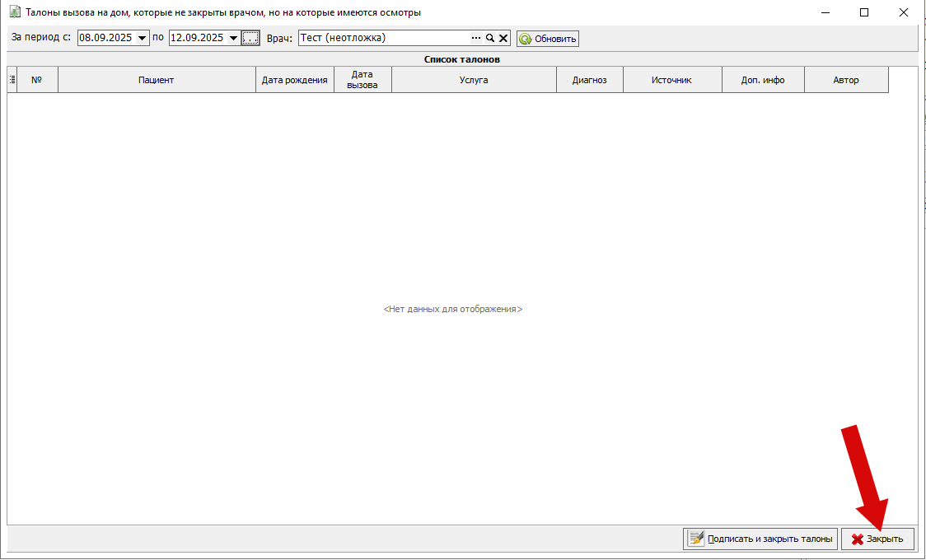Viewport: 926px width, 560px height.
Task: Open doctor selection via ellipsis icon
Action: [x=475, y=38]
